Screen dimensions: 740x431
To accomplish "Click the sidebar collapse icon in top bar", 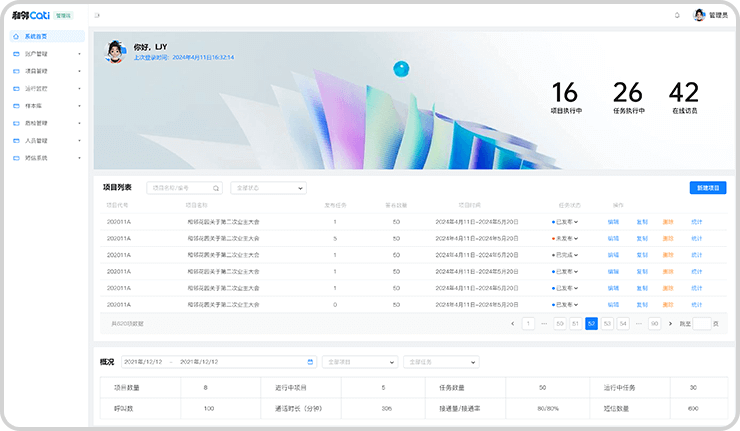I will point(96,16).
